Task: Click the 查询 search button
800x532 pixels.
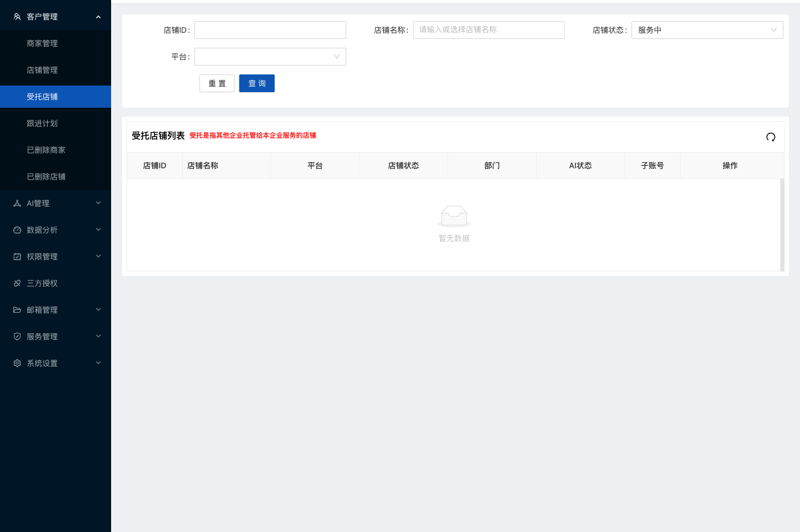Action: pyautogui.click(x=257, y=83)
